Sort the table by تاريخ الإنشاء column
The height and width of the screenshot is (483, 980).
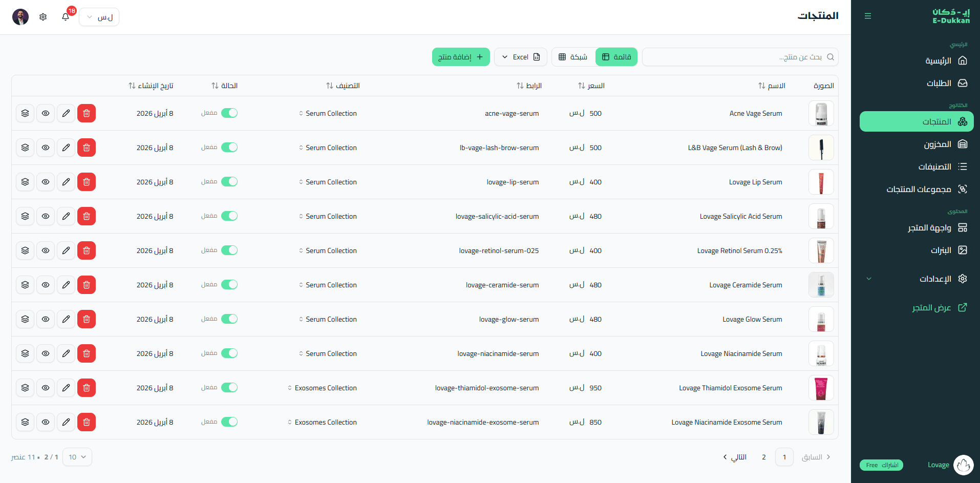point(151,86)
